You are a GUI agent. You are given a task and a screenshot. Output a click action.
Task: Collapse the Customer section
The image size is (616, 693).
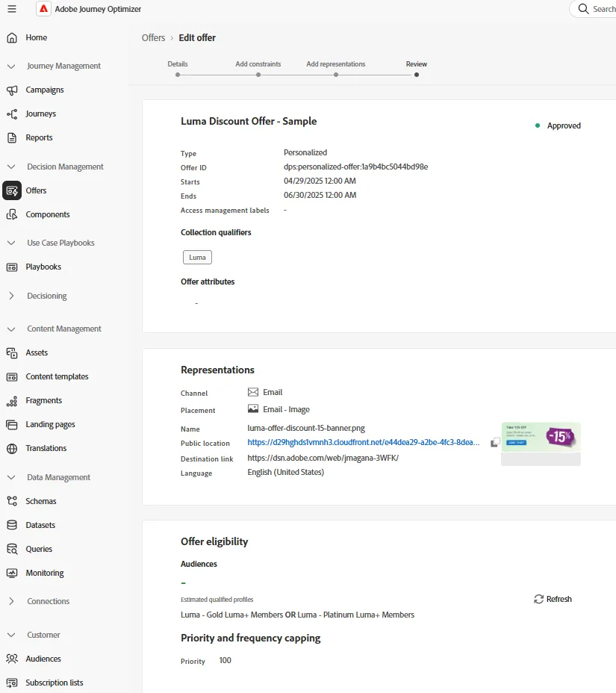click(x=11, y=635)
